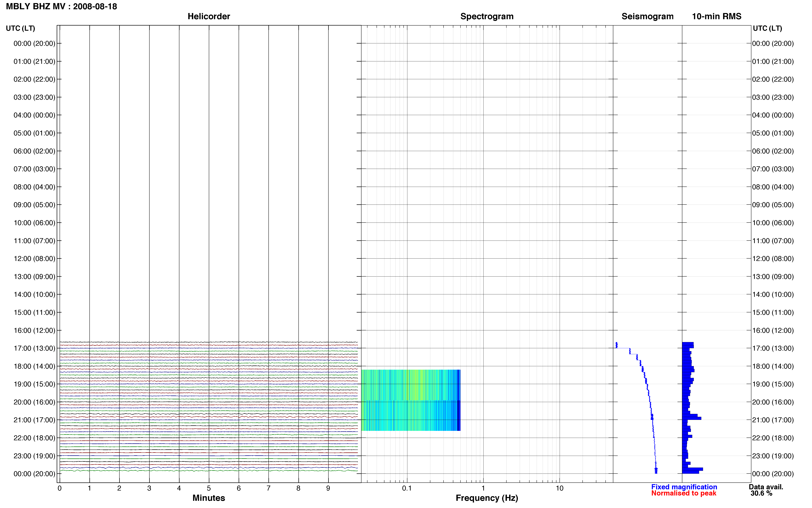
Task: Click the 'Spectrogram' panel heading
Action: pyautogui.click(x=487, y=16)
